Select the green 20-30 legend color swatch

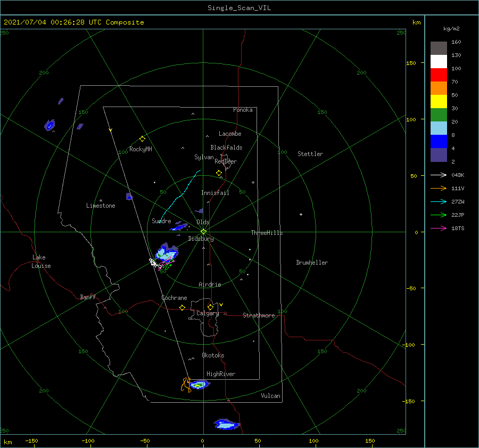(x=439, y=115)
